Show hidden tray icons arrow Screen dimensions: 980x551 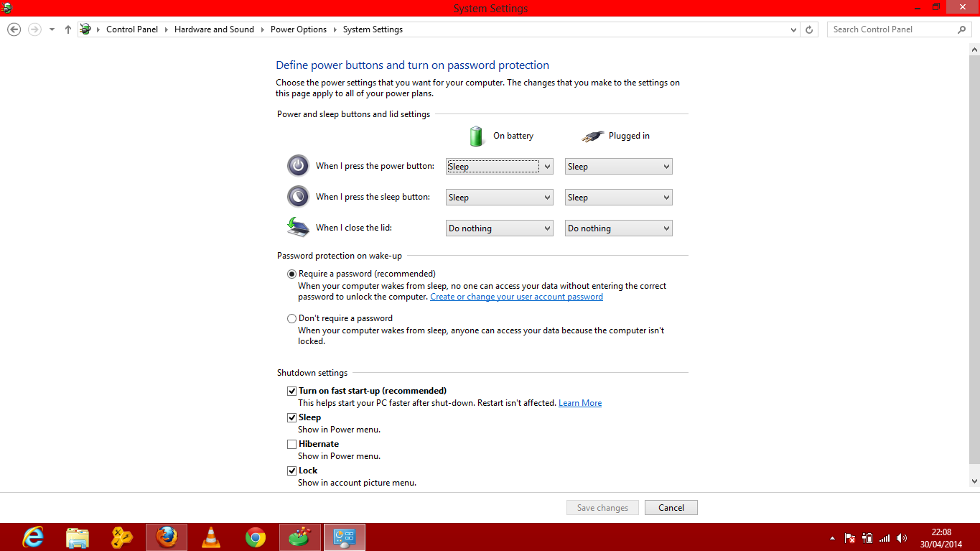(832, 538)
